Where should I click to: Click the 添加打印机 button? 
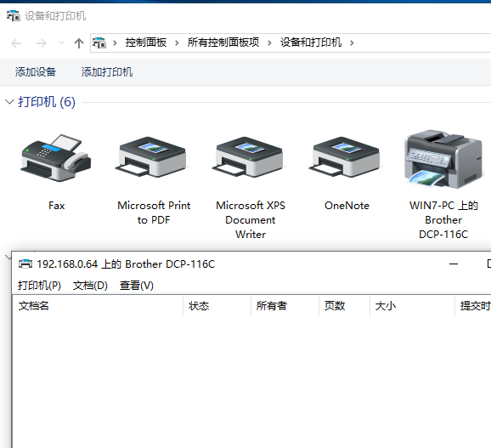(107, 72)
